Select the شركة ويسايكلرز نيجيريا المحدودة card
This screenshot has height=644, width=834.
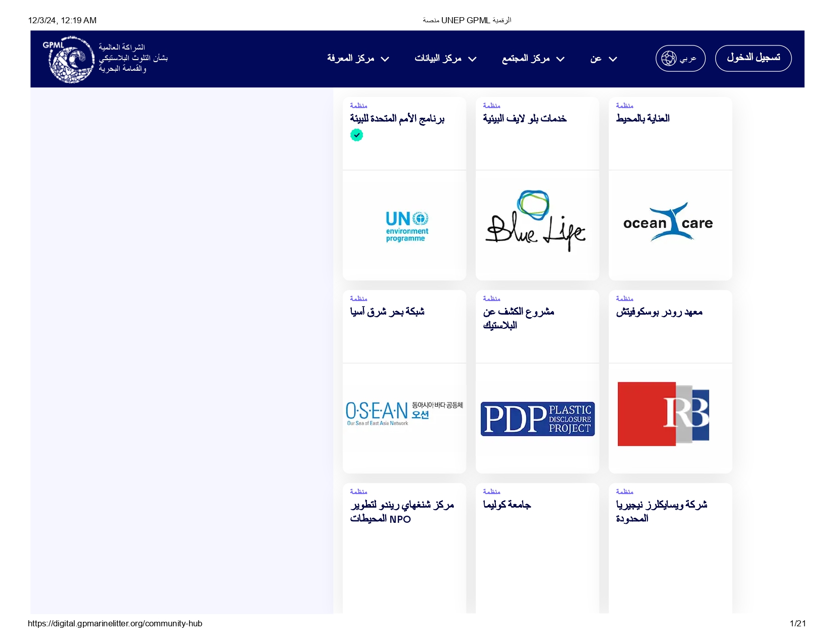pos(661,511)
